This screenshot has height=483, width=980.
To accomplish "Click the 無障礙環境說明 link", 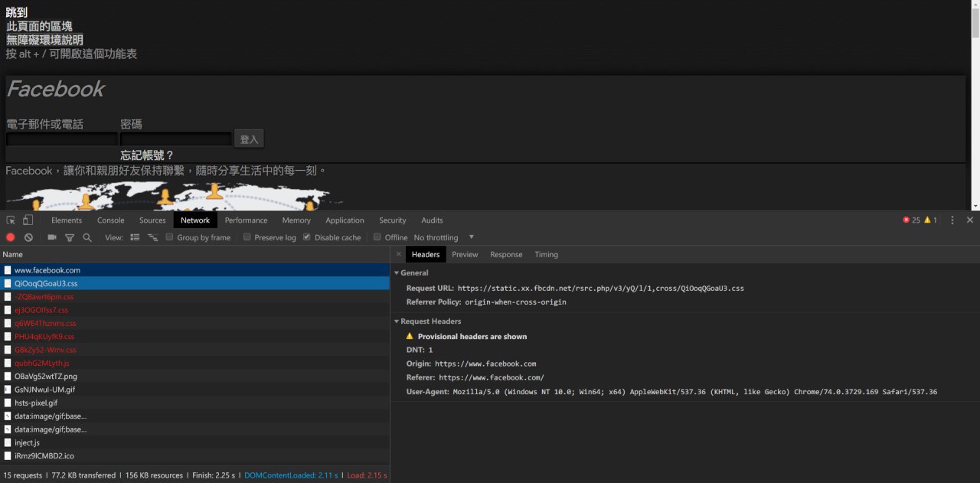I will click(44, 40).
